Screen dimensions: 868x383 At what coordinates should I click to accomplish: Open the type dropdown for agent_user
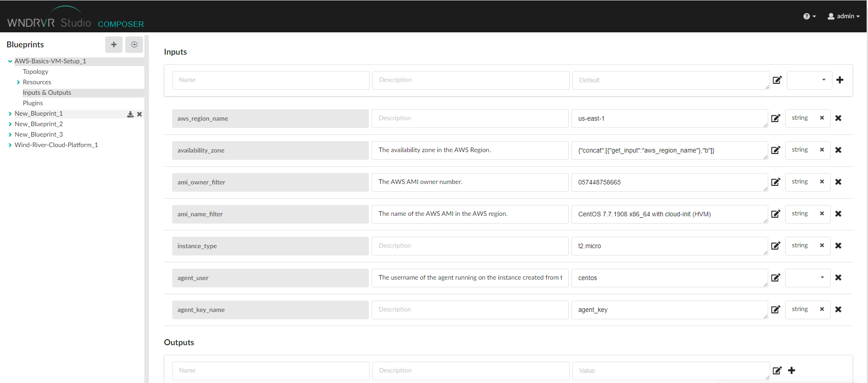(x=808, y=278)
